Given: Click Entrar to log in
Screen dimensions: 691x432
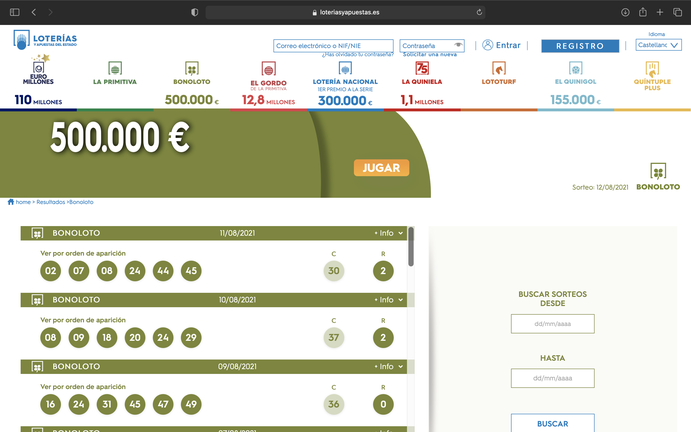Looking at the screenshot, I should click(508, 45).
